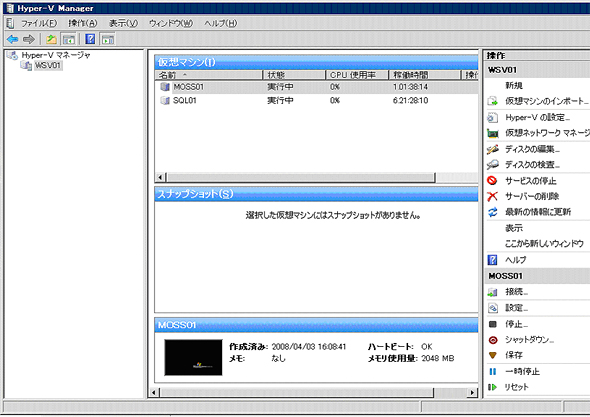Screen dimensions: 590x417
Task: Click the bottom pane right scroll arrow
Action: (472, 393)
